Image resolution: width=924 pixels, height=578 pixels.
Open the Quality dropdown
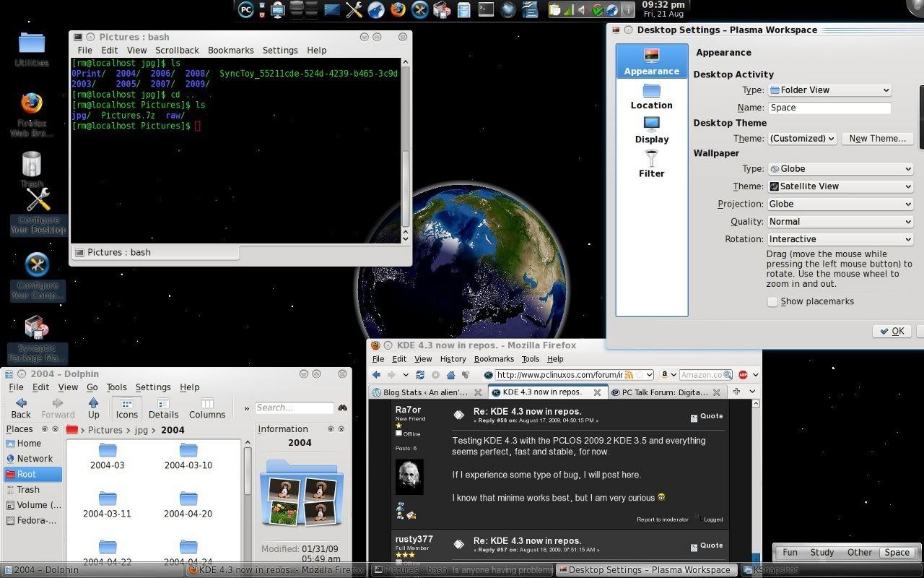point(840,221)
